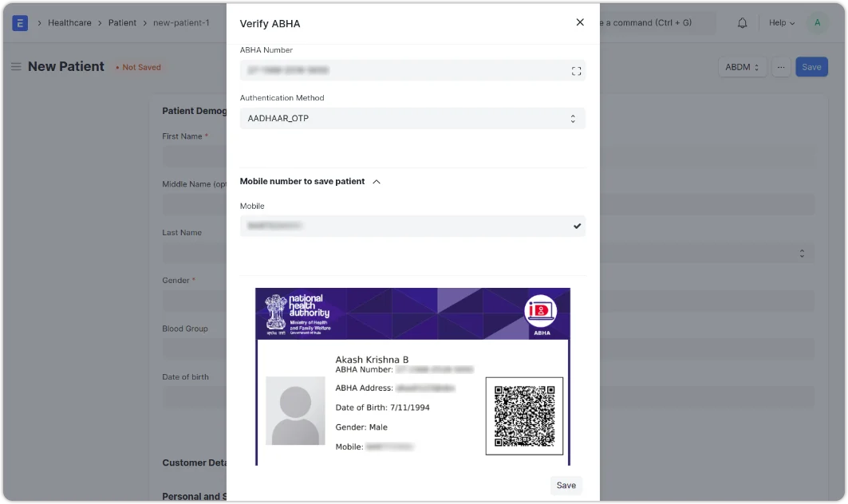Click the app logo icon in top-left corner
Screen dimensions: 848x504
click(19, 22)
